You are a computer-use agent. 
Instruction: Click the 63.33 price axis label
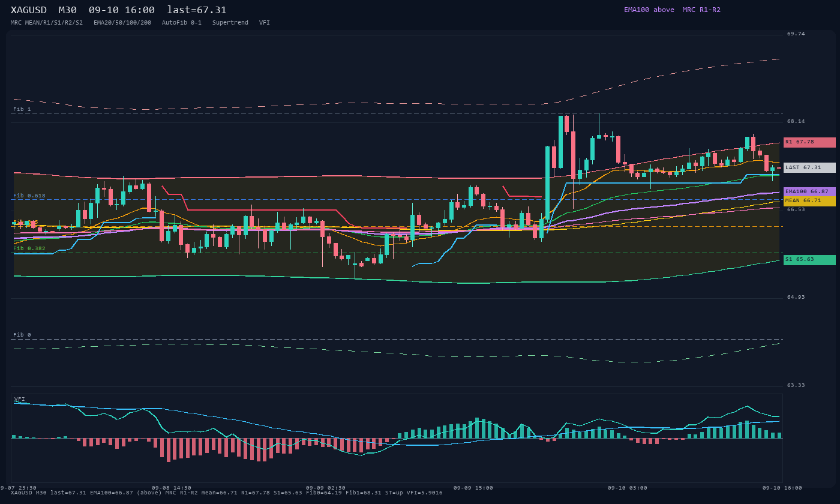[796, 386]
